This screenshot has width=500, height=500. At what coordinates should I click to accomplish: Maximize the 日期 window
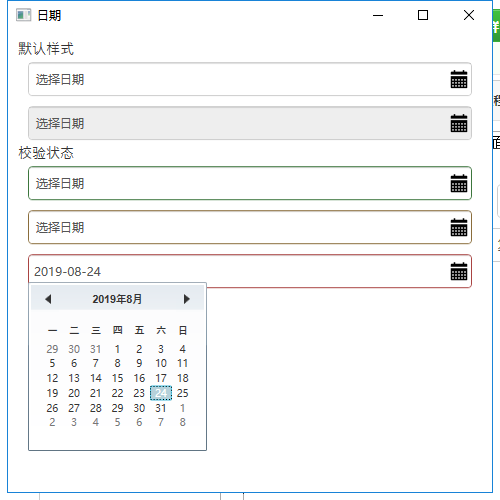(x=423, y=15)
